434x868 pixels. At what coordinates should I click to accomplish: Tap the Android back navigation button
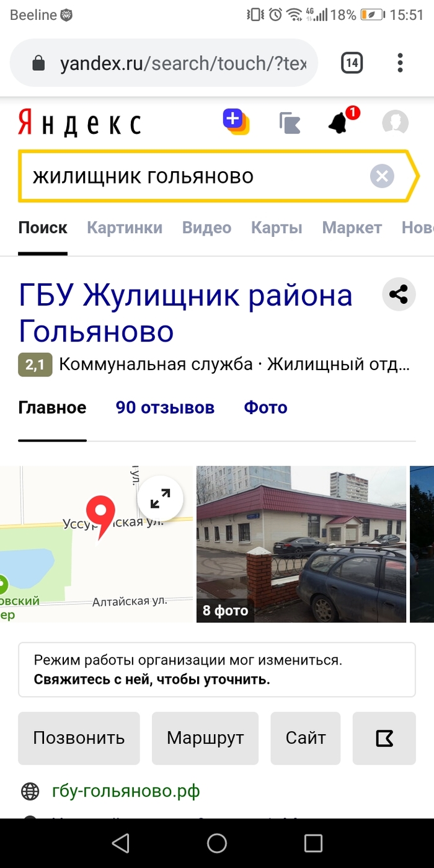tap(120, 843)
